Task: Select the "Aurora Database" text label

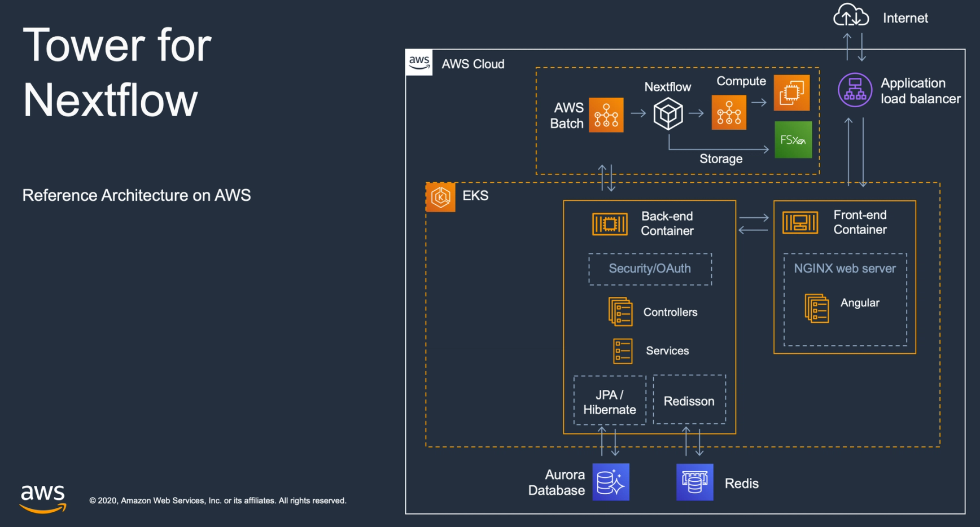Action: click(x=557, y=482)
